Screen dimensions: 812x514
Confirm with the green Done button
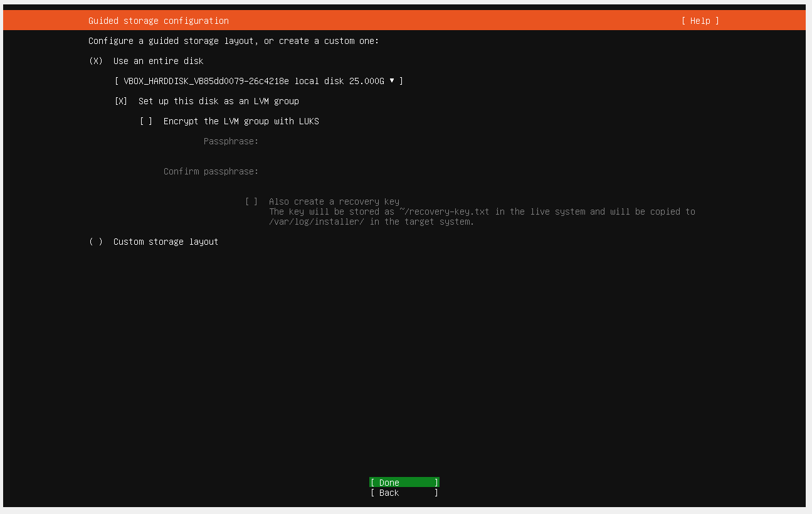coord(404,483)
